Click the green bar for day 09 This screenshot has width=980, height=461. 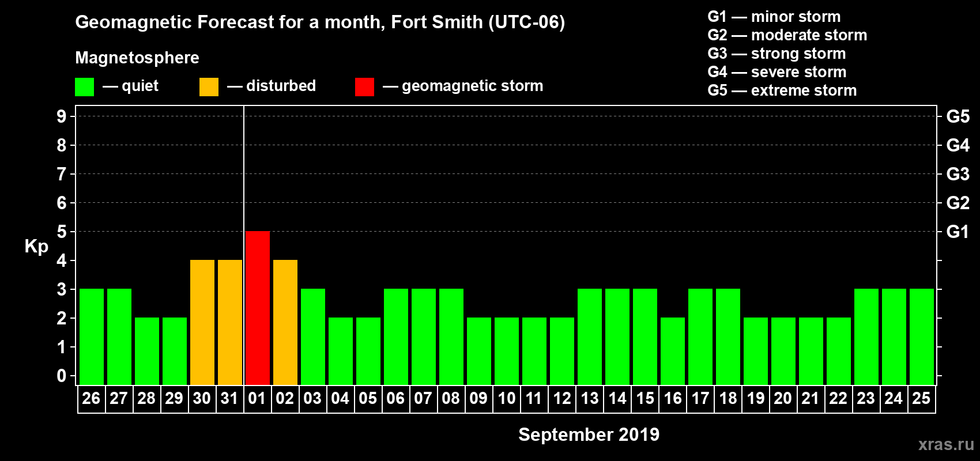(479, 351)
